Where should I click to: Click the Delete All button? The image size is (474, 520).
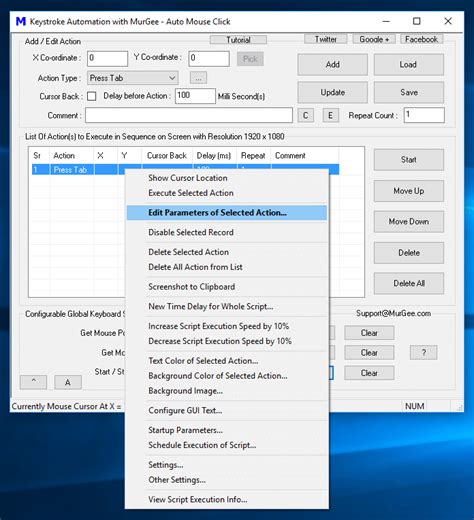tap(409, 283)
